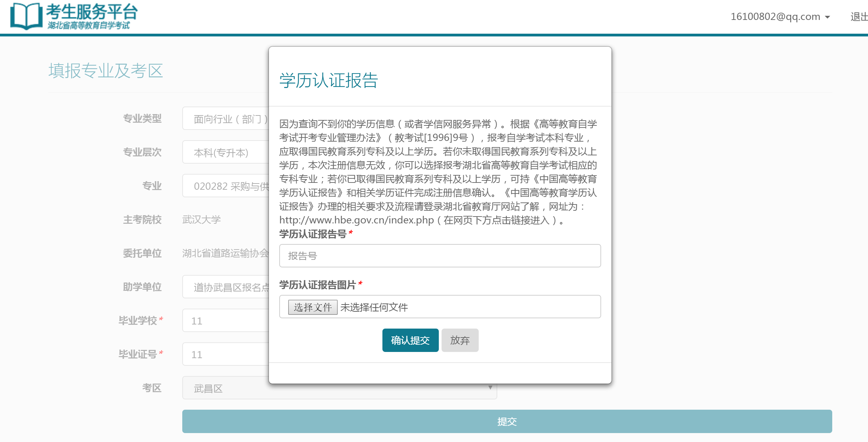
Task: Open the 16100802@qq.com account dropdown
Action: [780, 16]
